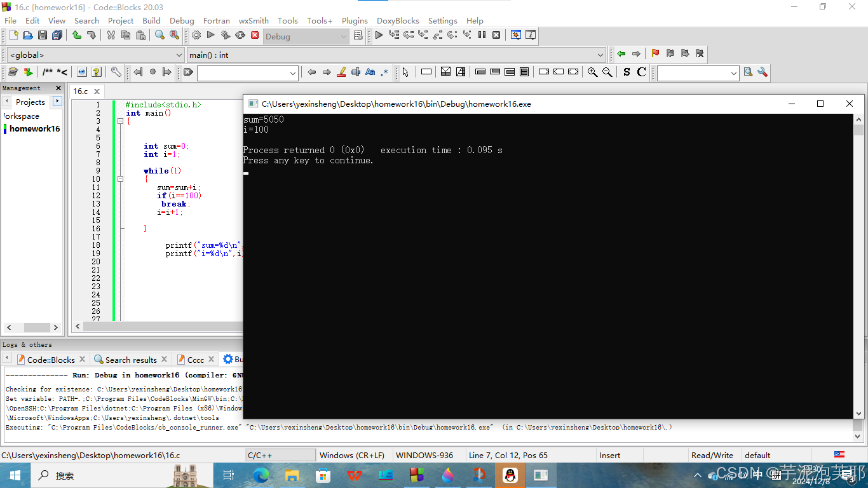The image size is (868, 488).
Task: Click the console window vertical scrollbar
Action: (858, 267)
